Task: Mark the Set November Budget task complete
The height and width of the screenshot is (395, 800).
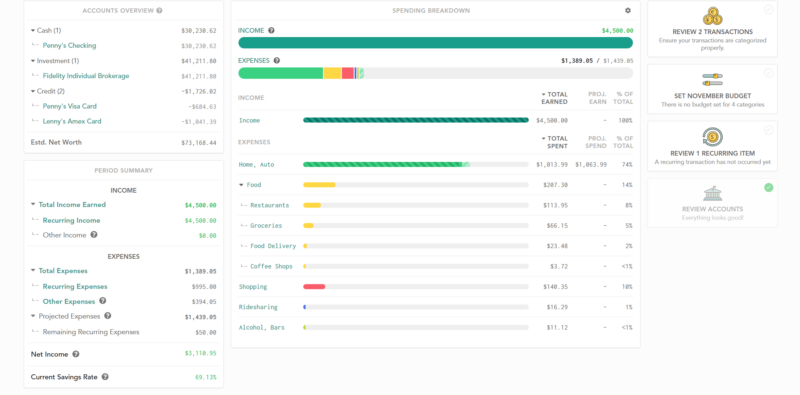Action: point(768,73)
